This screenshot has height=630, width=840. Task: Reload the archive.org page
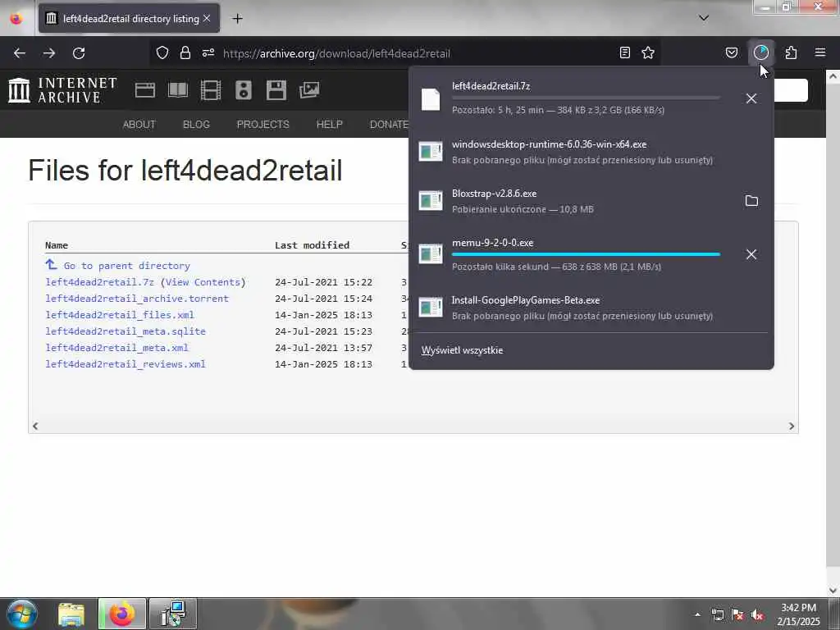click(79, 53)
